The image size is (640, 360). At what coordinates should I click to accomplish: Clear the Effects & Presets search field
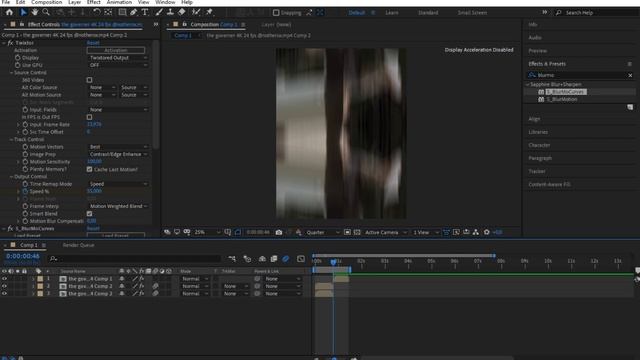pyautogui.click(x=630, y=75)
